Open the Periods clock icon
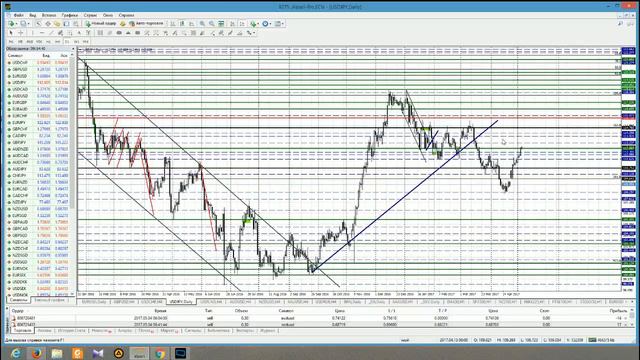Screen dimensions: 640x360 (265, 24)
